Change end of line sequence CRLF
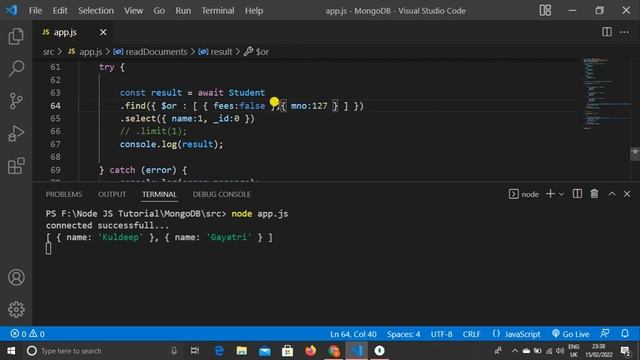 (x=471, y=334)
